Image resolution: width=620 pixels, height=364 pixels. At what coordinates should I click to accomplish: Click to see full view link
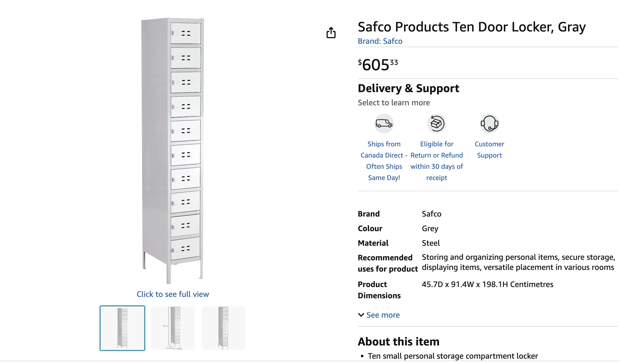(173, 294)
